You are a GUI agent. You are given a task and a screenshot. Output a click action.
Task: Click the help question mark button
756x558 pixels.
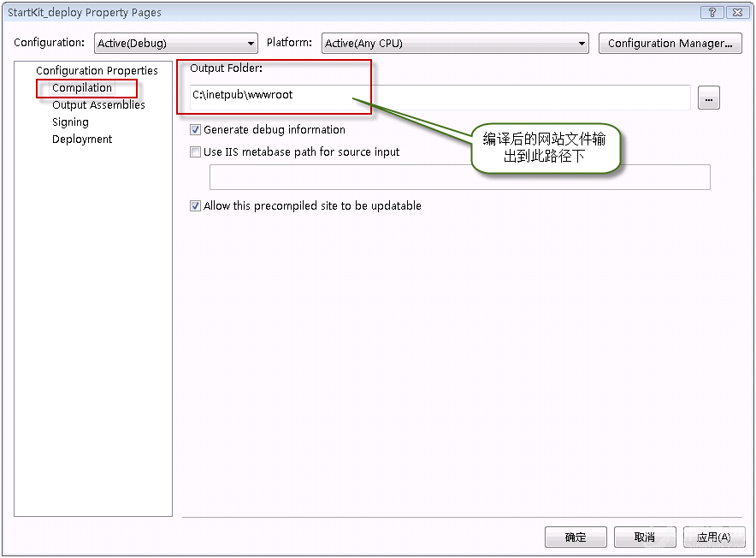coord(712,12)
